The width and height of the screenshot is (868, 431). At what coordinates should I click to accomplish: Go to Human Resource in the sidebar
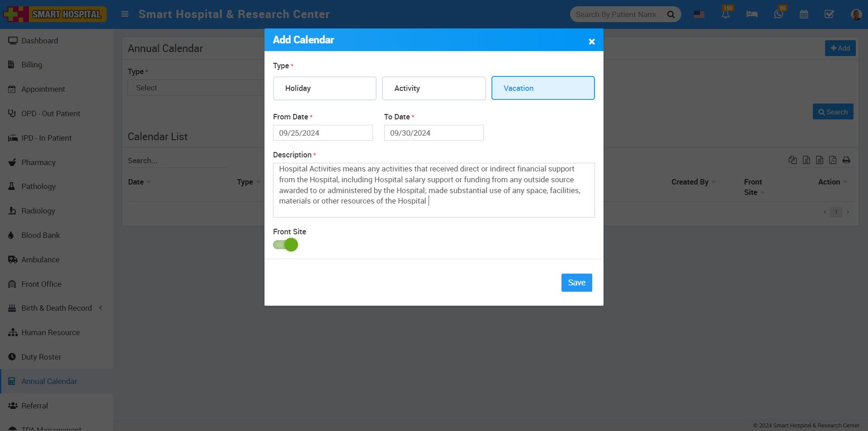click(50, 333)
